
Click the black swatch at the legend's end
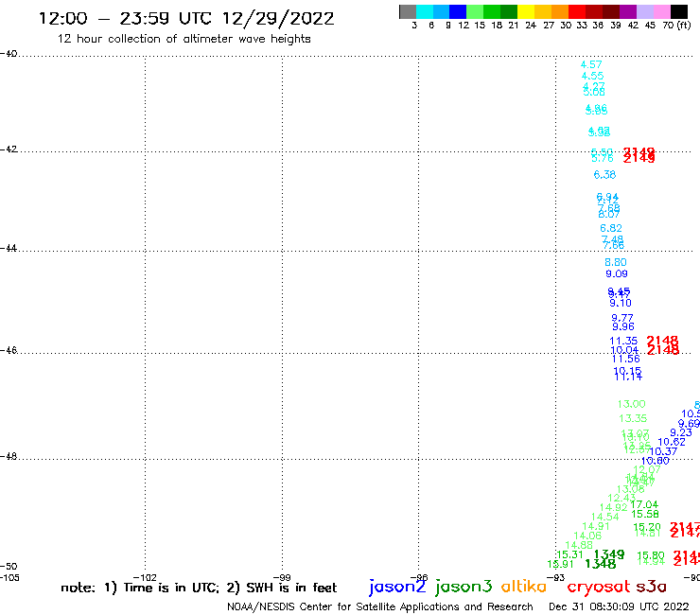[x=679, y=11]
